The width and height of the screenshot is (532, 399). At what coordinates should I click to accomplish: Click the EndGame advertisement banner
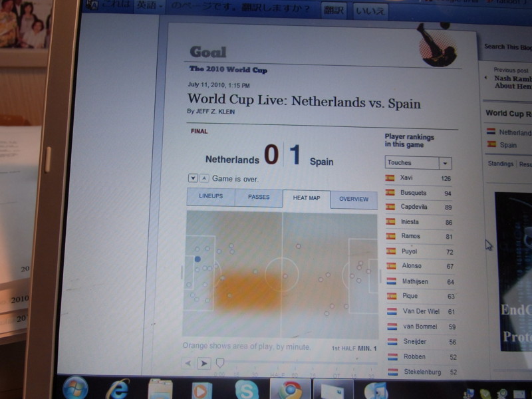tap(513, 271)
